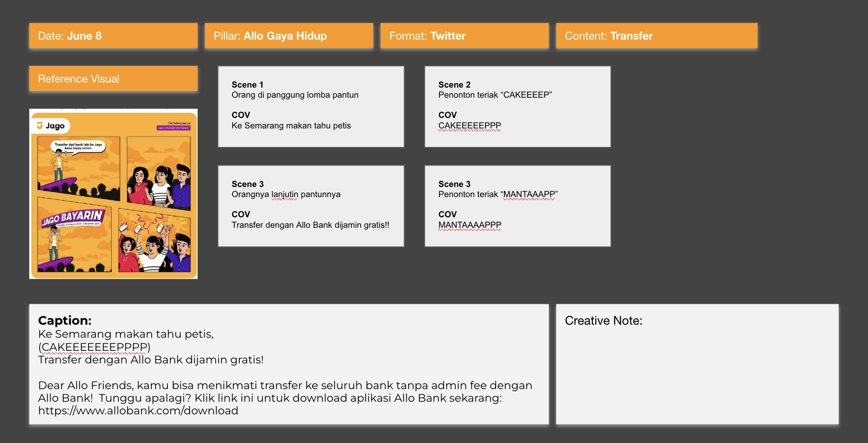The height and width of the screenshot is (443, 868).
Task: Click the COV label in Scene 1 box
Action: tap(241, 115)
